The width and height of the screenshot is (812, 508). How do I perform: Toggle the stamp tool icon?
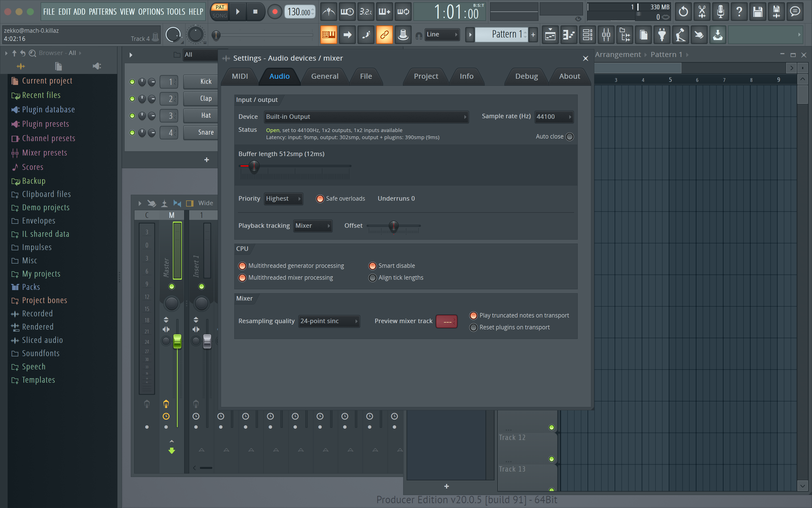pos(403,35)
